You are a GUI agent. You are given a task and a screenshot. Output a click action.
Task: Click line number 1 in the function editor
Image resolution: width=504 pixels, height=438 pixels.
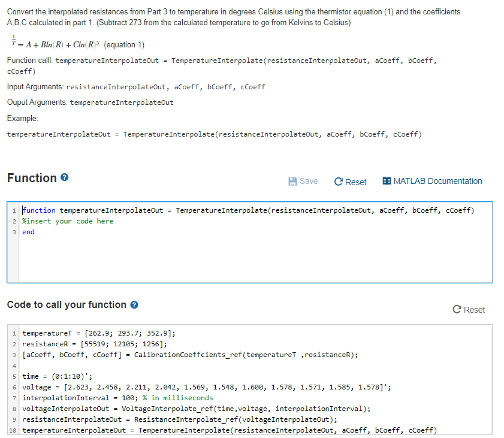coord(13,210)
